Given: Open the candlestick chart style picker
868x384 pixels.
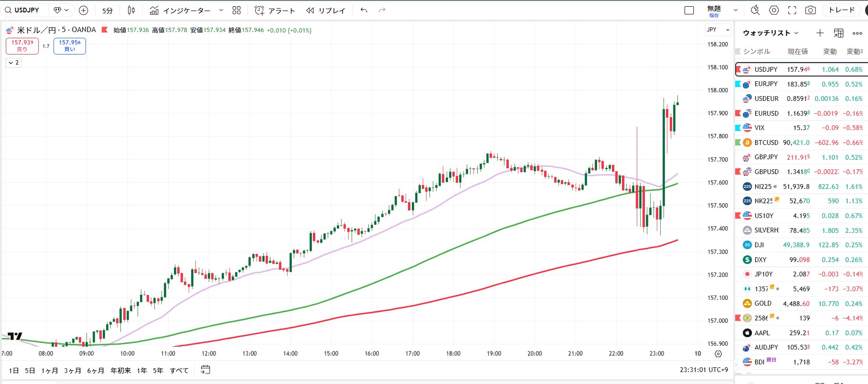Looking at the screenshot, I should (x=131, y=10).
